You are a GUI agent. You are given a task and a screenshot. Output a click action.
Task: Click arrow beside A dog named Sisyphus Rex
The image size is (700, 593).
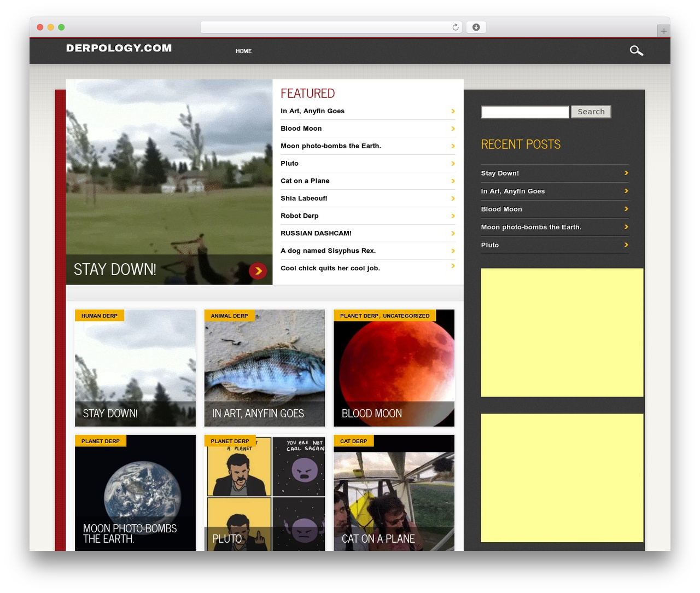click(453, 251)
